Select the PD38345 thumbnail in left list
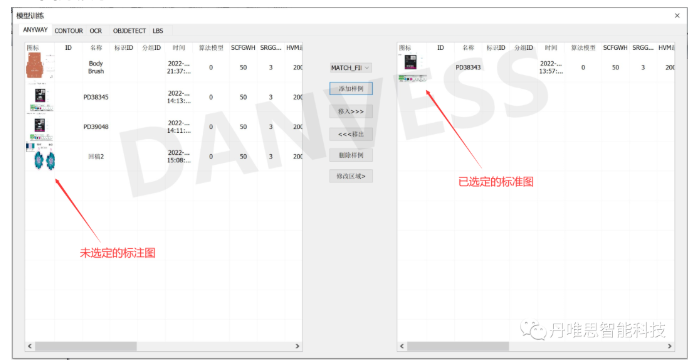The height and width of the screenshot is (363, 695). click(x=40, y=99)
